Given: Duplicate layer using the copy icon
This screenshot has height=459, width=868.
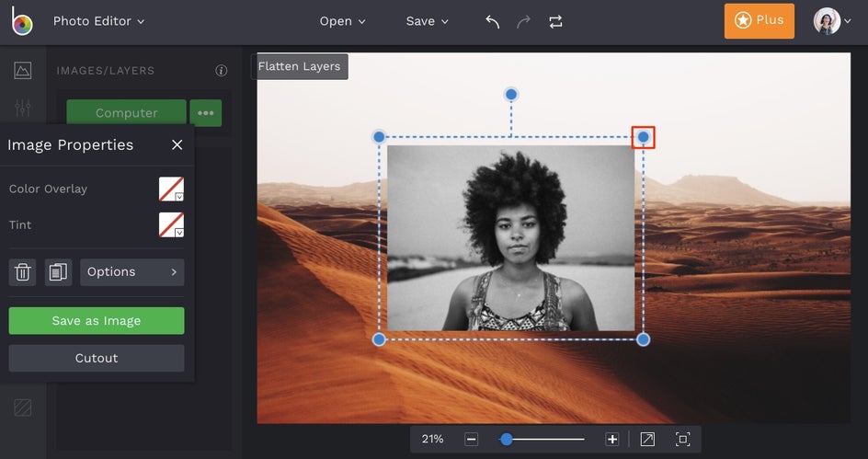Looking at the screenshot, I should point(58,272).
